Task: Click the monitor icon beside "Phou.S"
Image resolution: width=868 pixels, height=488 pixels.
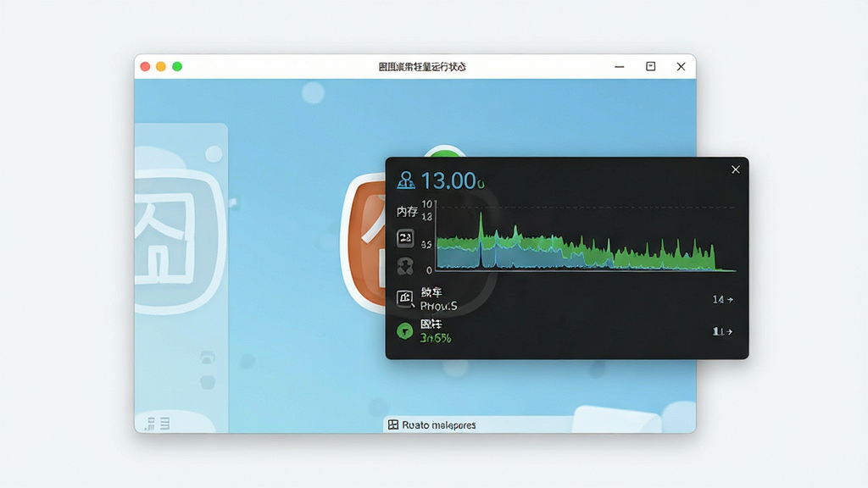Action: point(405,299)
